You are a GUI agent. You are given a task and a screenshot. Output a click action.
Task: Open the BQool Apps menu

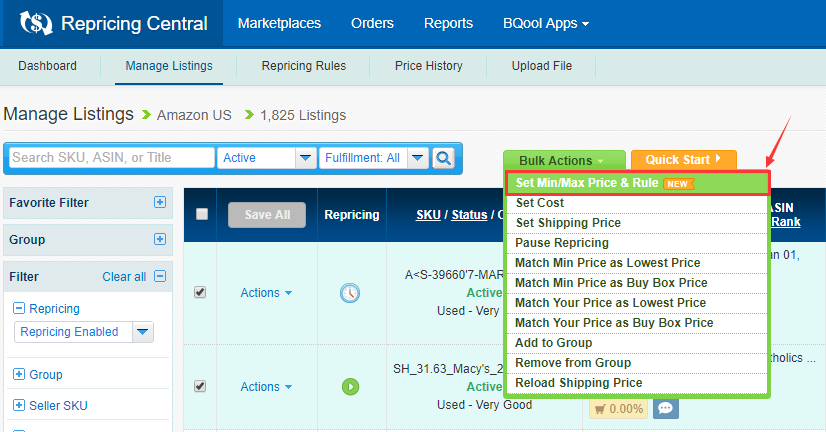click(x=546, y=24)
